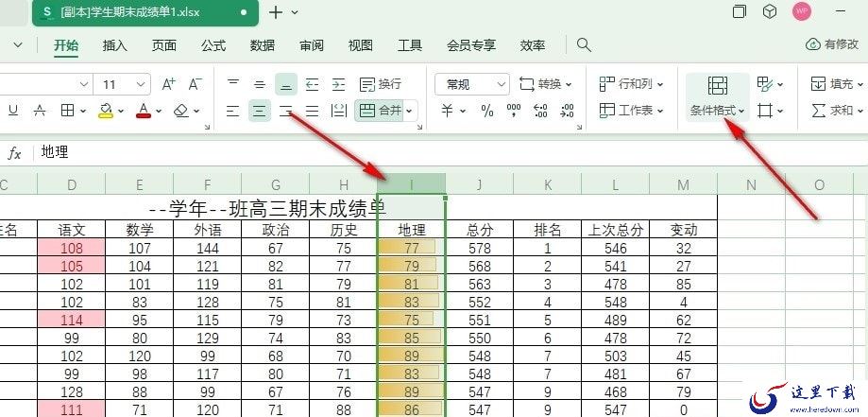868x417 pixels.
Task: Expand the font color dropdown arrow
Action: click(159, 112)
